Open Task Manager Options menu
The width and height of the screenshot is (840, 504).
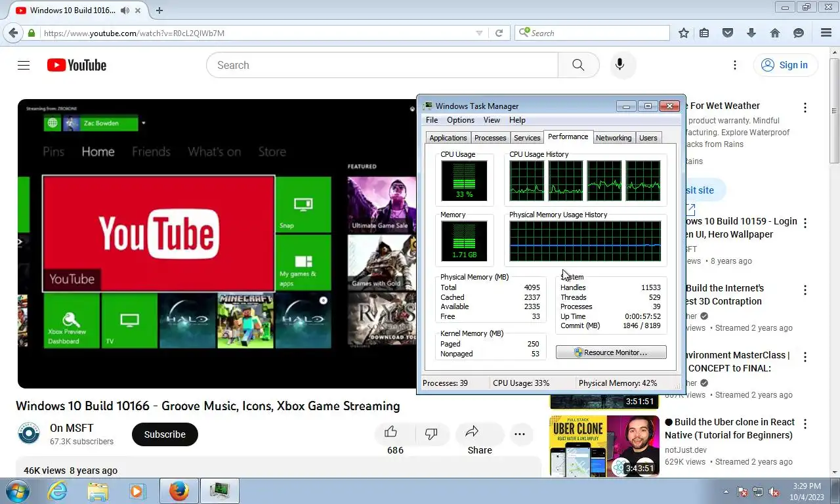(461, 120)
